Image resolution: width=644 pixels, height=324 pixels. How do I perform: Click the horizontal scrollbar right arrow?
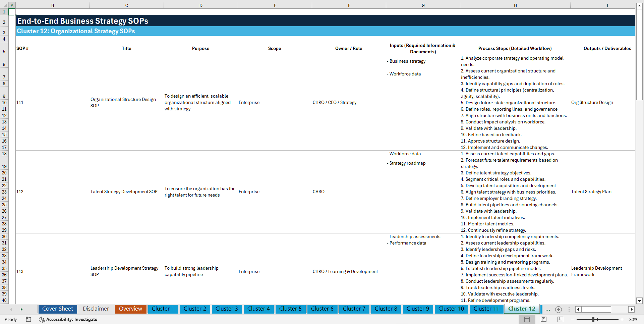pos(632,309)
